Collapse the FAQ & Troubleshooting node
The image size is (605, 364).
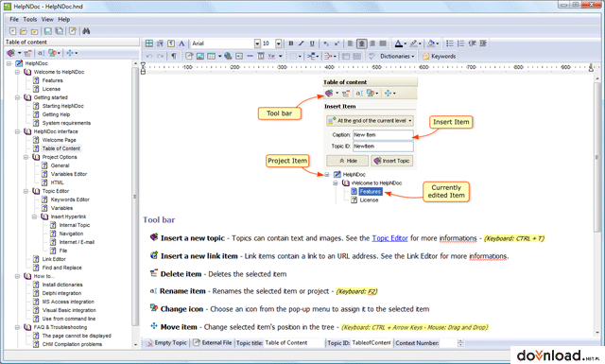(x=17, y=327)
